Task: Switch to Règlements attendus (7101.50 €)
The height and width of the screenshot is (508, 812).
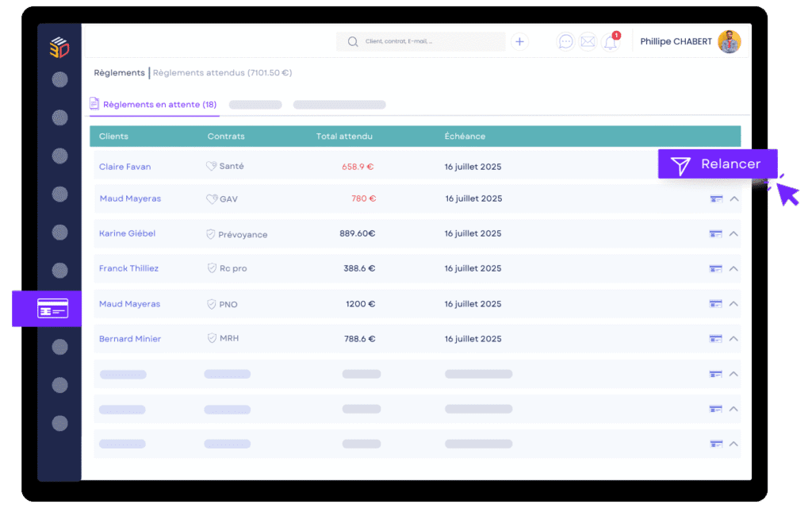Action: pos(223,72)
